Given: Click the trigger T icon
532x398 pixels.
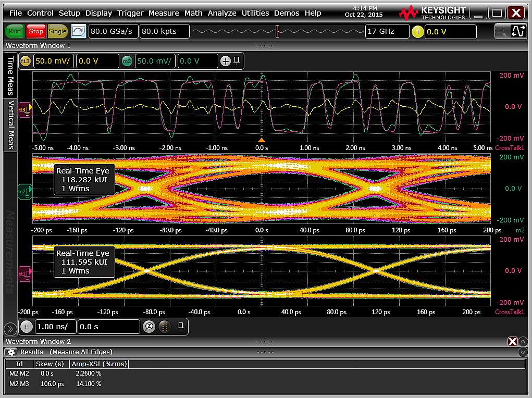Looking at the screenshot, I should coord(417,31).
